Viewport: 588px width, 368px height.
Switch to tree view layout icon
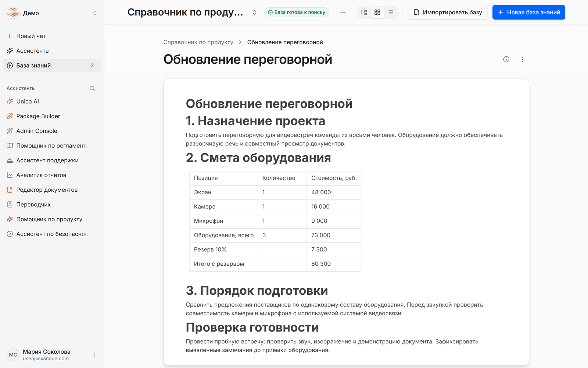click(364, 12)
